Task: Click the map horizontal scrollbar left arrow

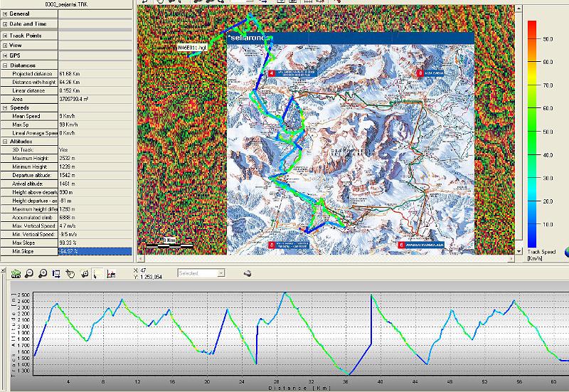Action: pyautogui.click(x=140, y=258)
